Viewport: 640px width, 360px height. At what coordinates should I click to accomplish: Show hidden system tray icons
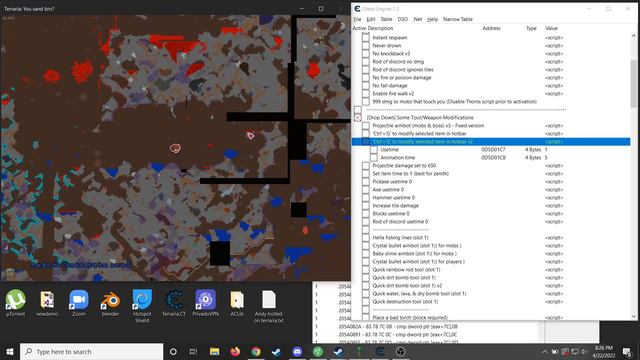[x=545, y=351]
